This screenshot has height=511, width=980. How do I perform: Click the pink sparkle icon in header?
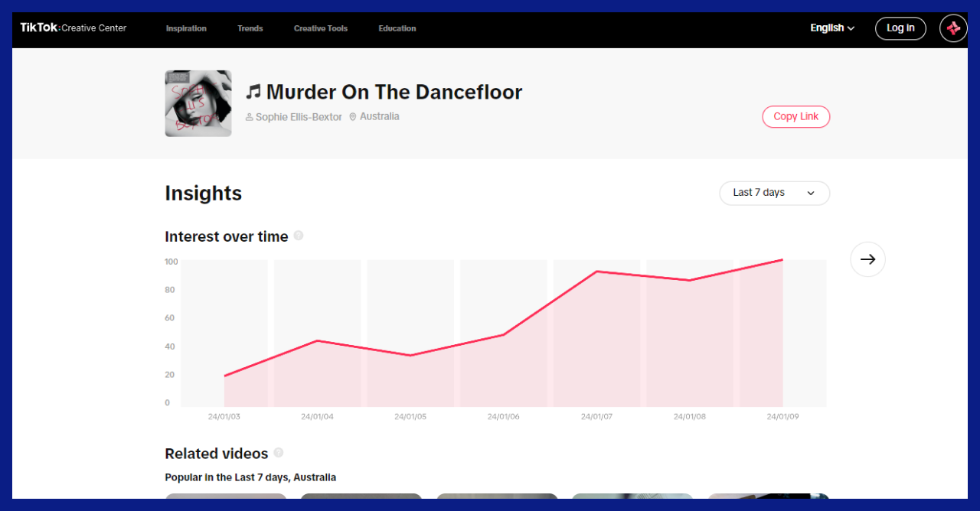coord(953,28)
